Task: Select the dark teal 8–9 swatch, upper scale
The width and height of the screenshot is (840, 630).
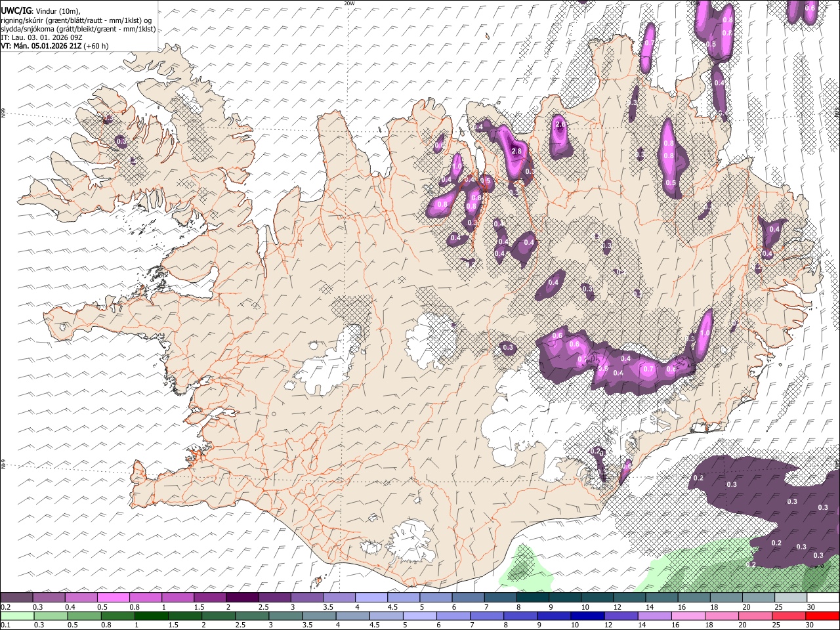Action: 532,597
